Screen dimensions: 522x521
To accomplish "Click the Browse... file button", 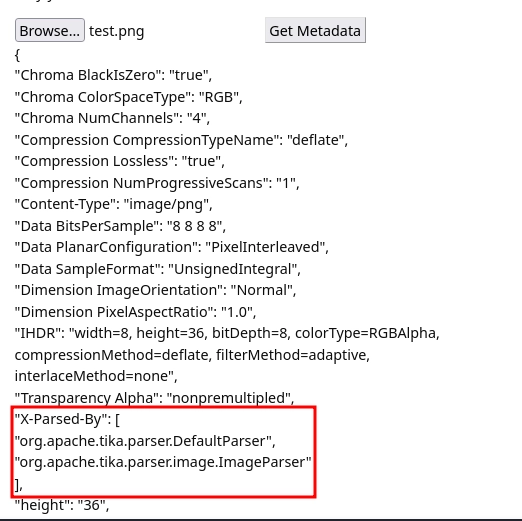I will coord(50,30).
